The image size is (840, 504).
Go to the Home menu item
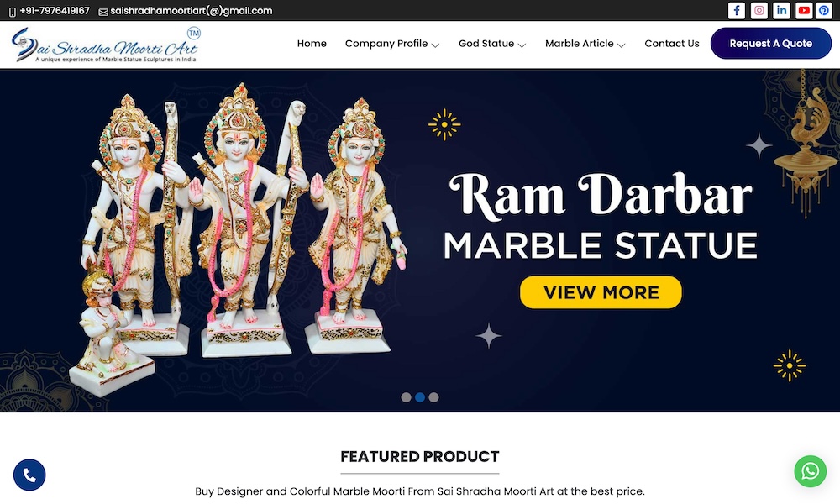pyautogui.click(x=312, y=44)
